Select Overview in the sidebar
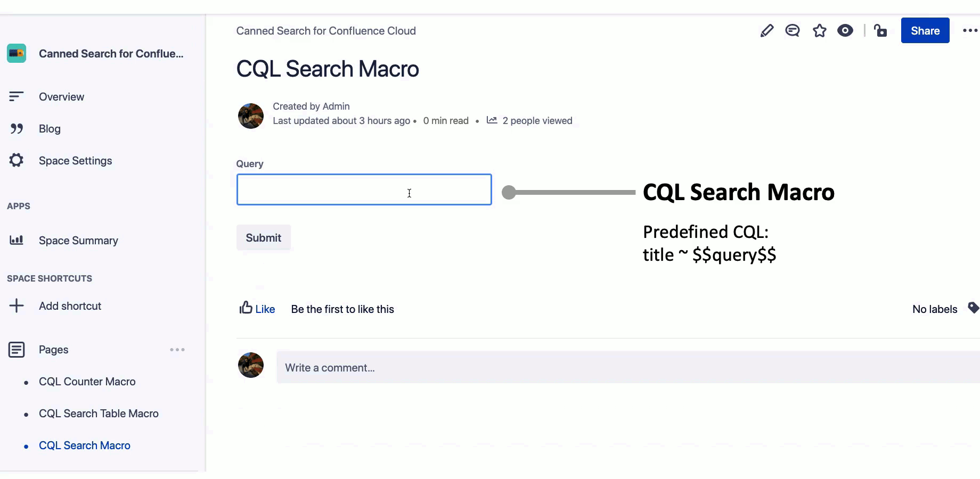980x479 pixels. coord(61,96)
